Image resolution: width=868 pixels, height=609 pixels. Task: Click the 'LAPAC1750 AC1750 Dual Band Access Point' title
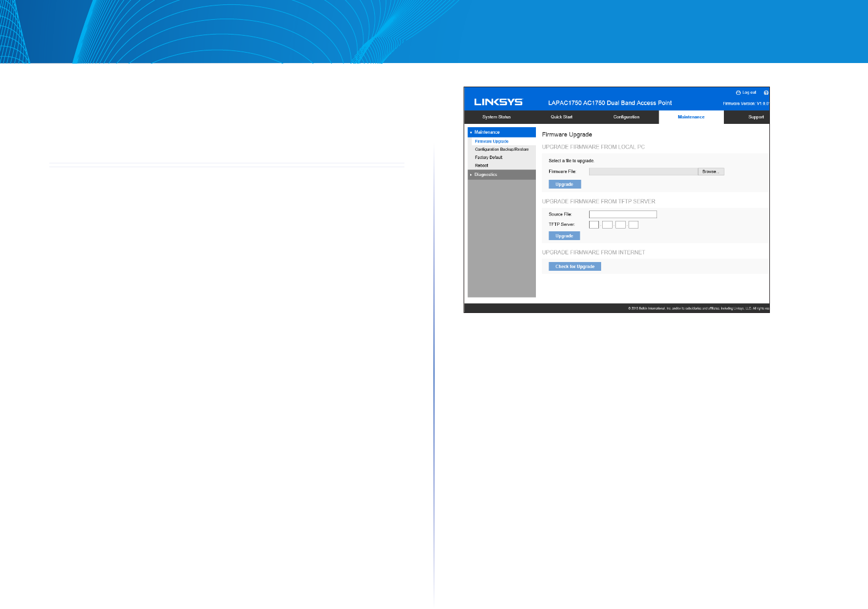[x=610, y=103]
